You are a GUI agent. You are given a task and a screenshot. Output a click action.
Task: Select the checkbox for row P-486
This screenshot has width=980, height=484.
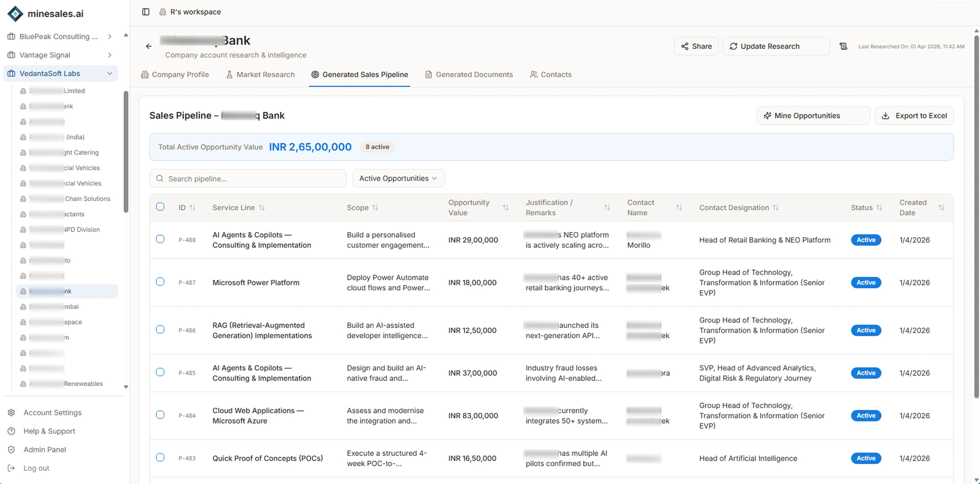click(x=160, y=329)
